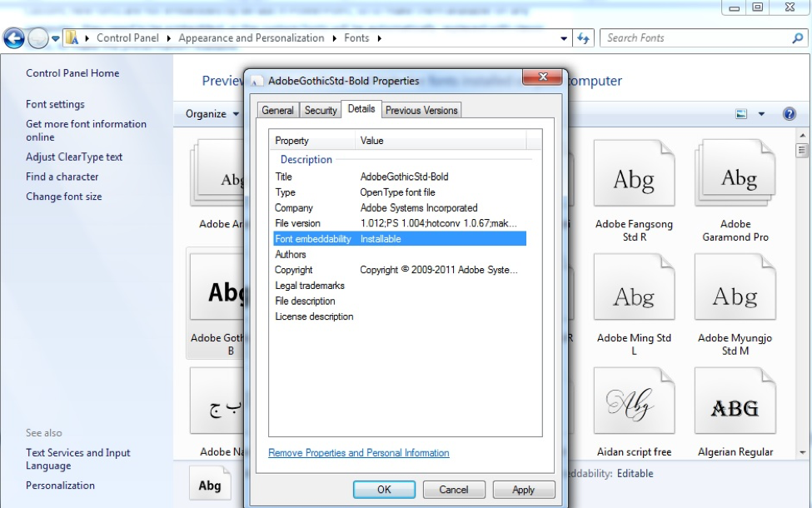Screen dimensions: 812x508
Task: Click the font list scrollbar thumb
Action: (x=803, y=150)
